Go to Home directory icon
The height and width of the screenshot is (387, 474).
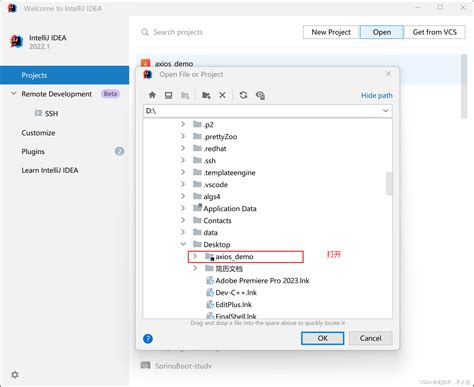152,95
